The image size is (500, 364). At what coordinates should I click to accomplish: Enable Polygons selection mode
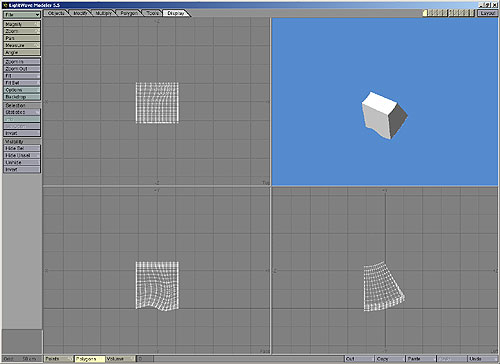(x=89, y=359)
